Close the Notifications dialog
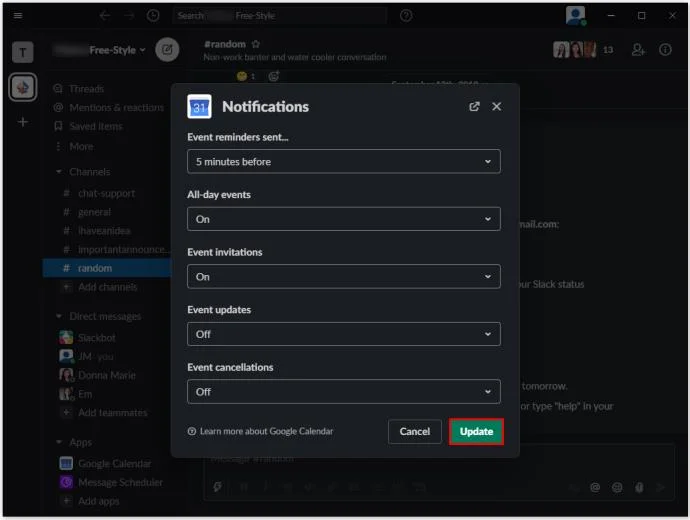 [496, 106]
